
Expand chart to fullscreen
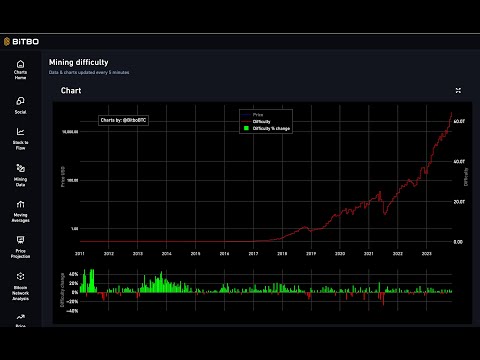458,90
